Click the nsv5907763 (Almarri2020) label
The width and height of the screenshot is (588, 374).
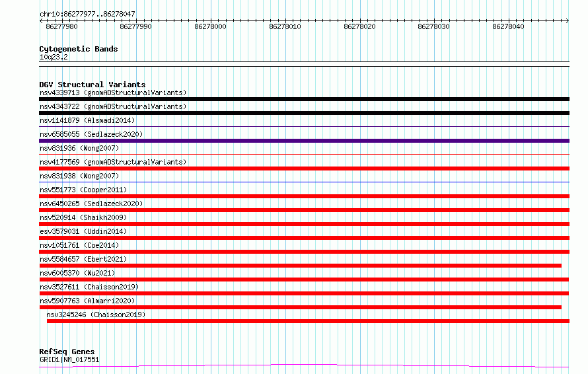tap(87, 301)
